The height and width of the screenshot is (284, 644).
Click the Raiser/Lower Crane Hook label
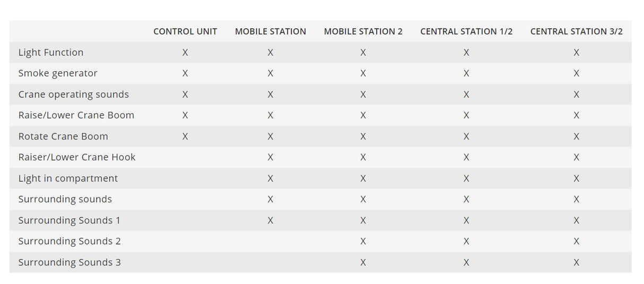(77, 157)
